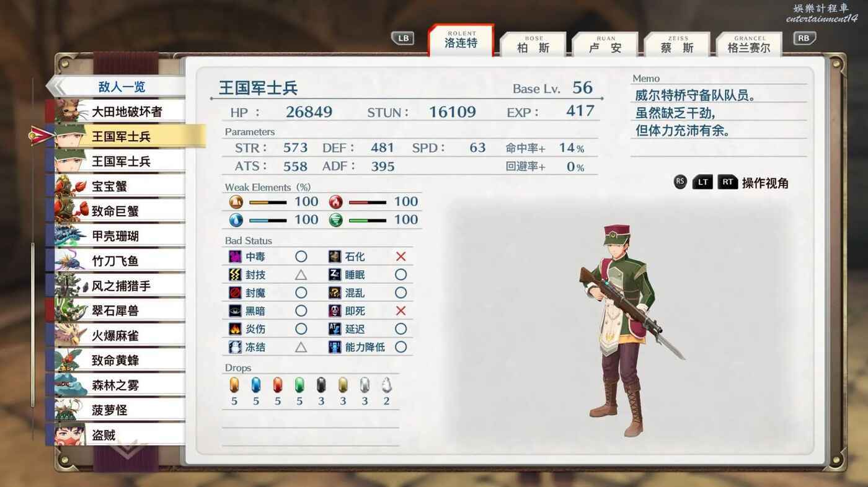Switch to the 柏斯 Bose tab
Screen dimensions: 868x487
533,44
